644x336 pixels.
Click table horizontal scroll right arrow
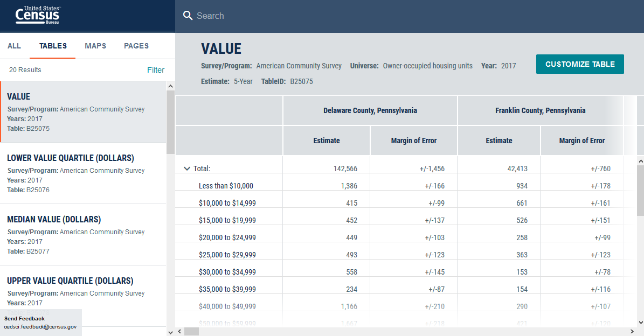pyautogui.click(x=632, y=332)
